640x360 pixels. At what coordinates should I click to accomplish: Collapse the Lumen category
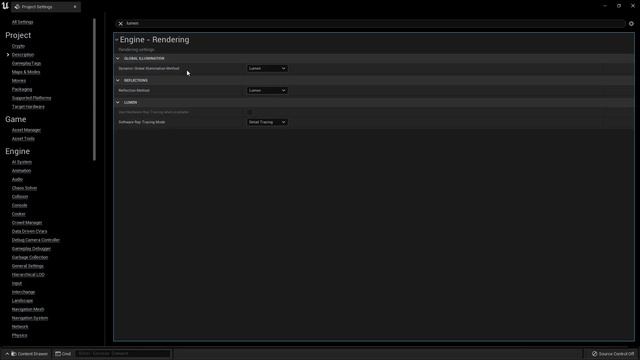118,102
